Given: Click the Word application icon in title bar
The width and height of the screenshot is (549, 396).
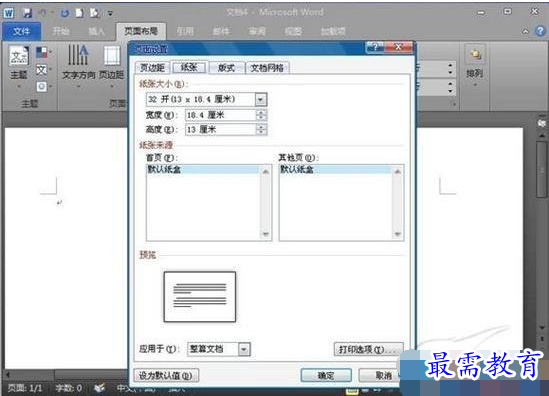Looking at the screenshot, I should tap(9, 13).
